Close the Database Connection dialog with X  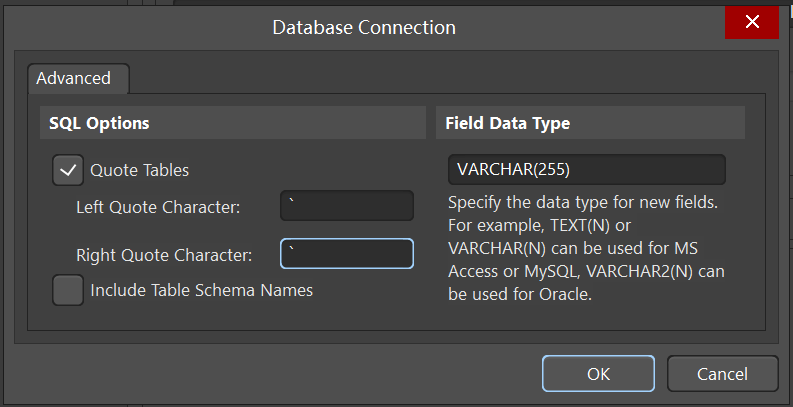coord(752,22)
